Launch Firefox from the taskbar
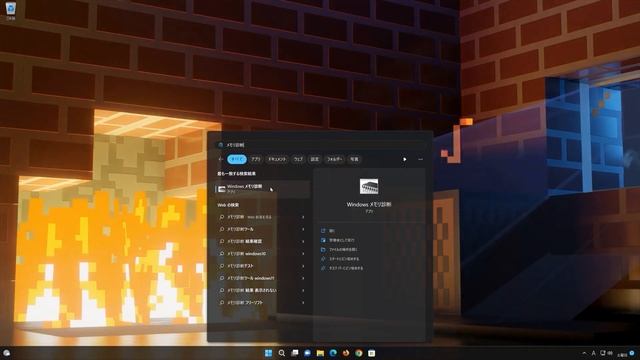640x360 pixels. pos(346,353)
